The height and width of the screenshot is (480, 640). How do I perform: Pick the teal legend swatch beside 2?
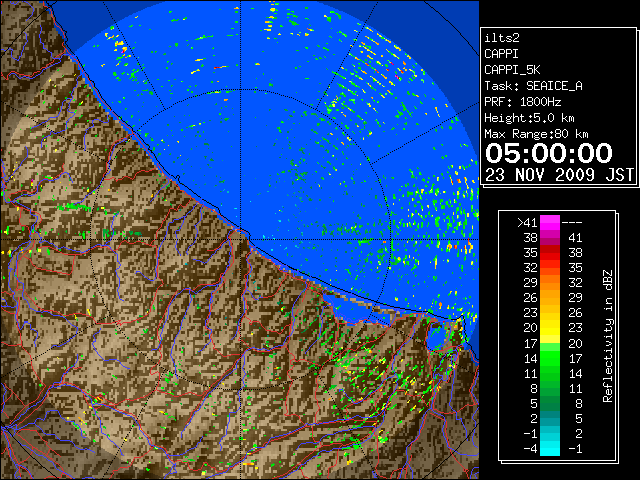pos(550,418)
